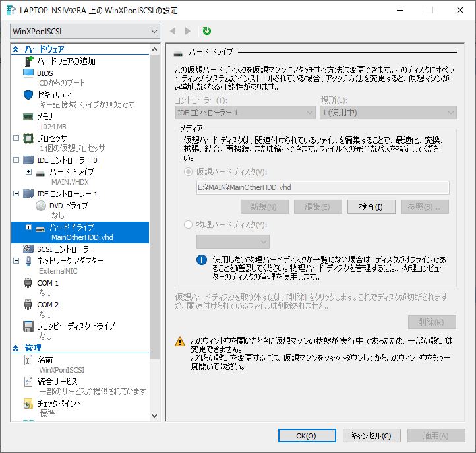Select the 統合サービス icon
This screenshot has width=476, height=453.
28,382
